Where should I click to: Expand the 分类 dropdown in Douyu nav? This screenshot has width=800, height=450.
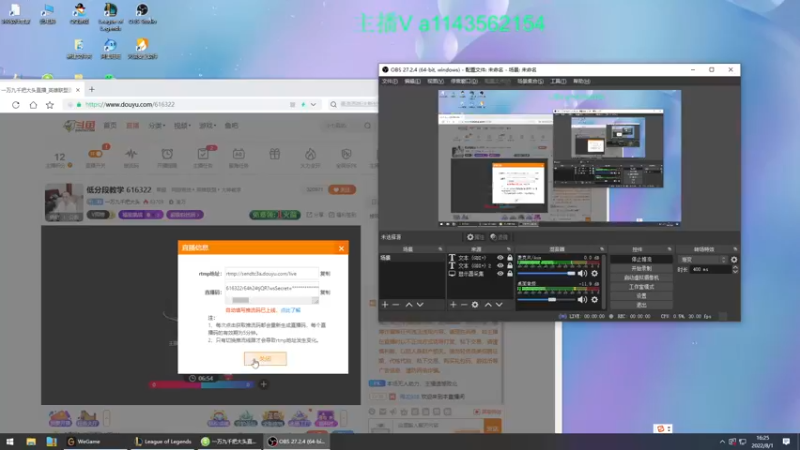(156, 126)
